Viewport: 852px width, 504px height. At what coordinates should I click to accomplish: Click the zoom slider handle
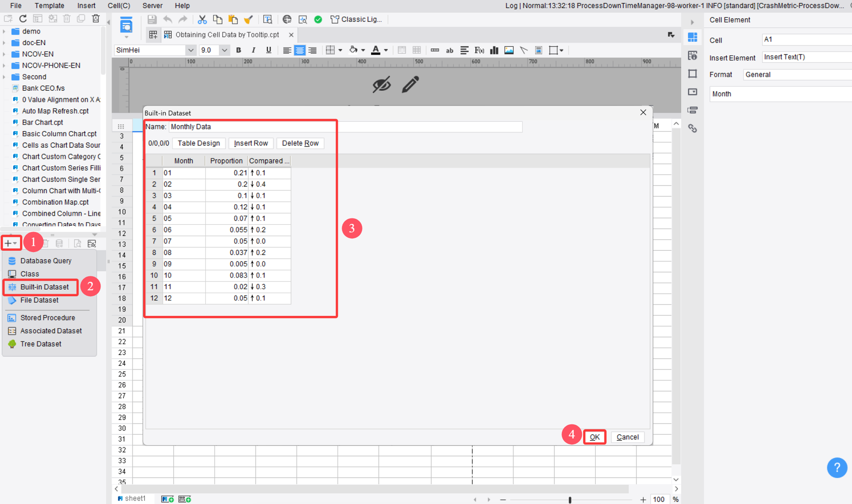[570, 500]
